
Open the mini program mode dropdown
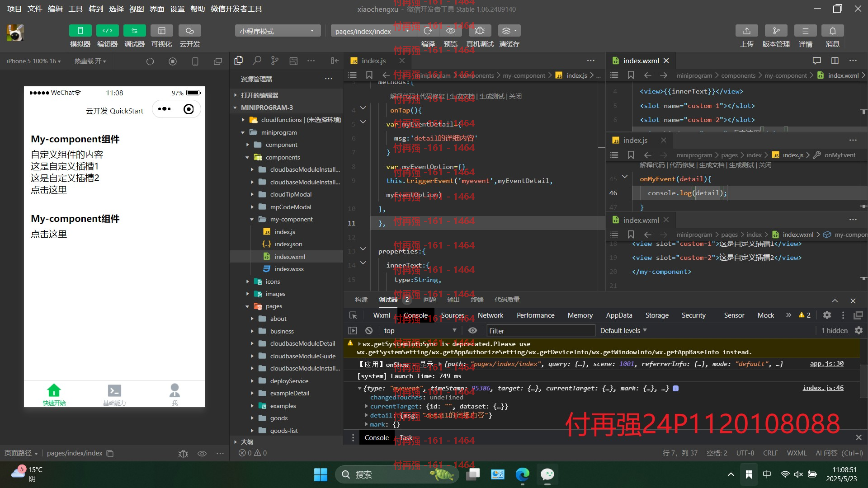click(x=278, y=31)
